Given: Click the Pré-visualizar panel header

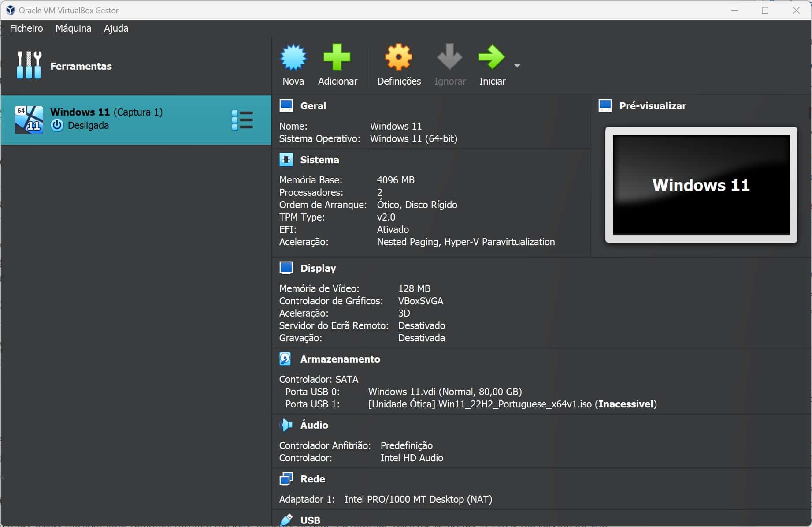Looking at the screenshot, I should (653, 106).
